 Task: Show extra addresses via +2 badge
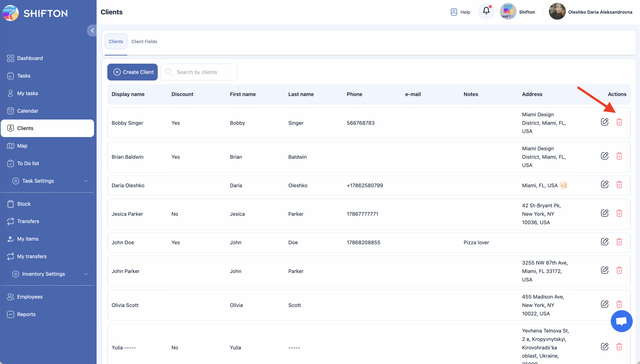click(x=563, y=186)
